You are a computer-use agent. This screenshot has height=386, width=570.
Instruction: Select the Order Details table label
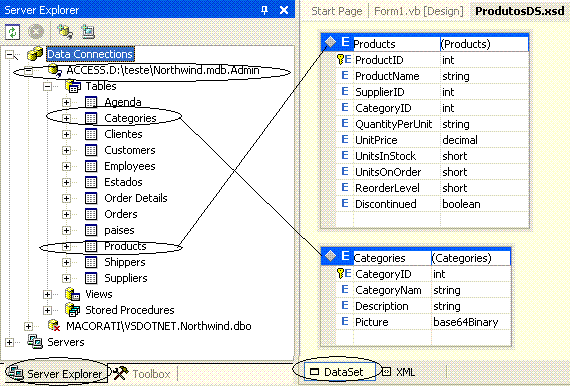pyautogui.click(x=136, y=198)
